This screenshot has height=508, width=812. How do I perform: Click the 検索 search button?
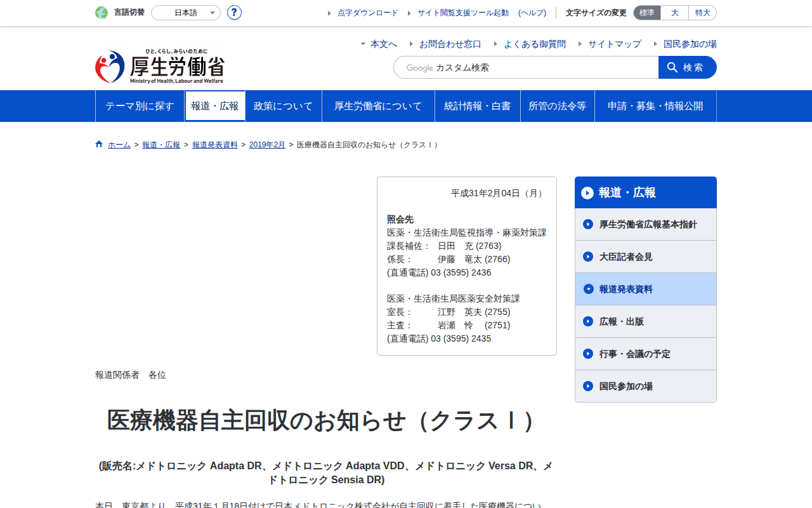click(688, 67)
